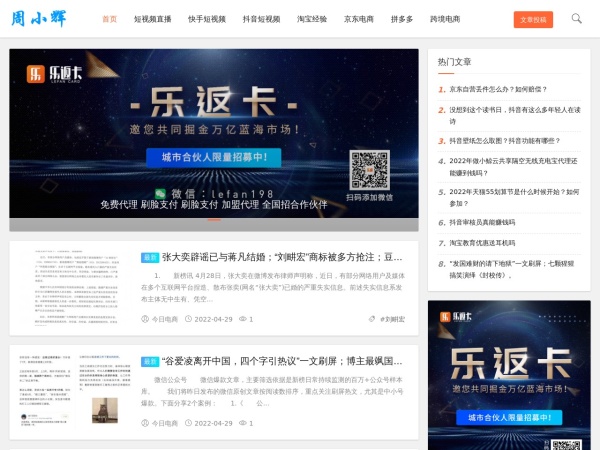600x450 pixels.
Task: Click the 2022-04-29 date on 谷爱凌 article
Action: click(x=214, y=423)
